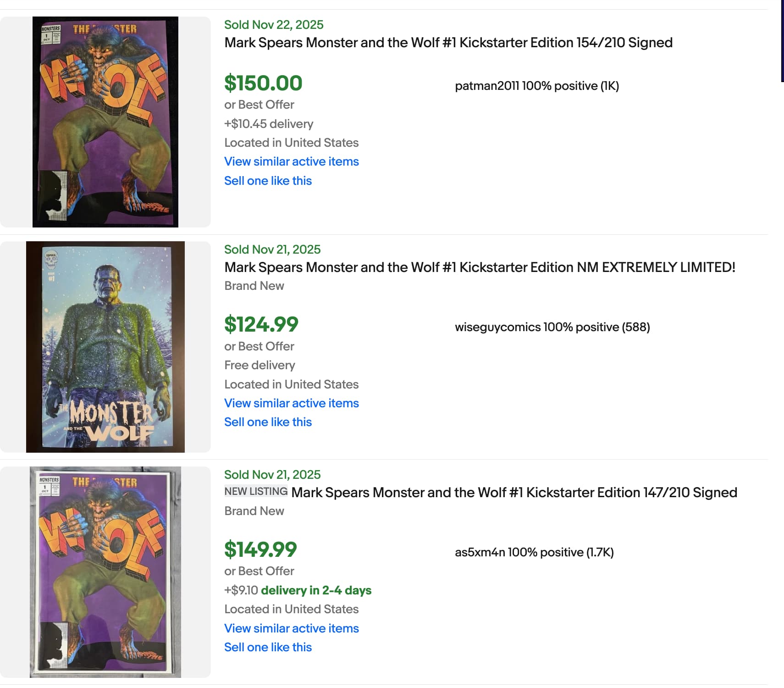Screen dimensions: 784x688
Task: Click the page scrollbar on right edge
Action: (782, 41)
